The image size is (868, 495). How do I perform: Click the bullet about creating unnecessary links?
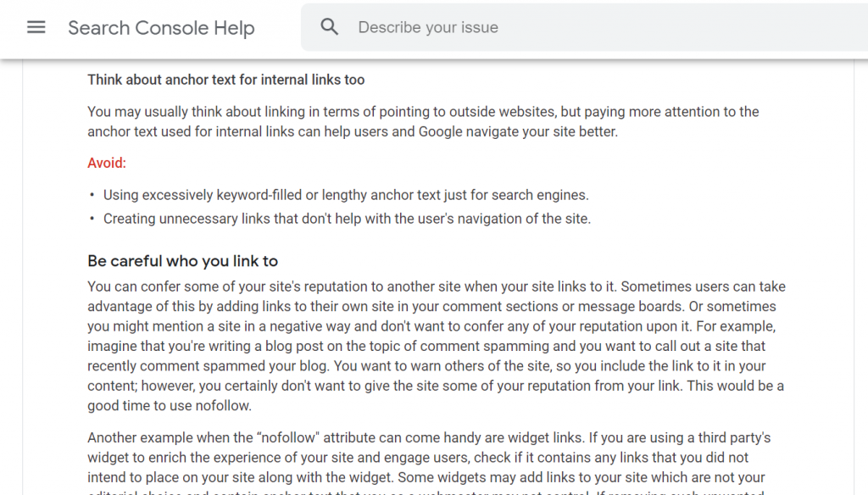point(347,219)
